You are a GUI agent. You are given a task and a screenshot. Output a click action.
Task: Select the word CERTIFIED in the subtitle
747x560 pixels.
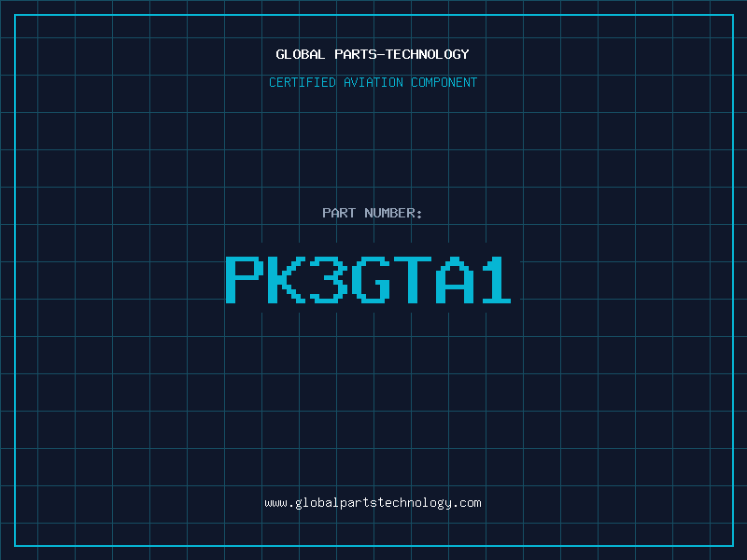pyautogui.click(x=302, y=82)
